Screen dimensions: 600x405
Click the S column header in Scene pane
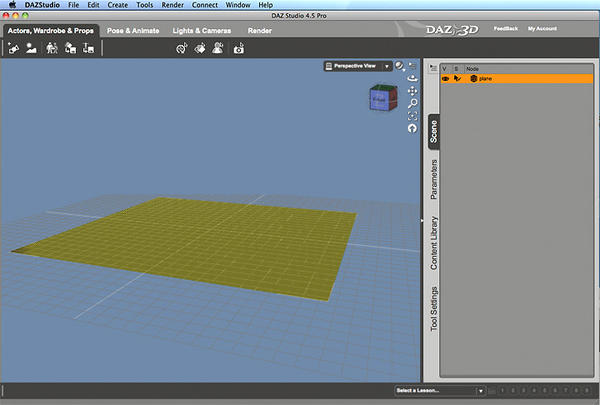click(456, 69)
